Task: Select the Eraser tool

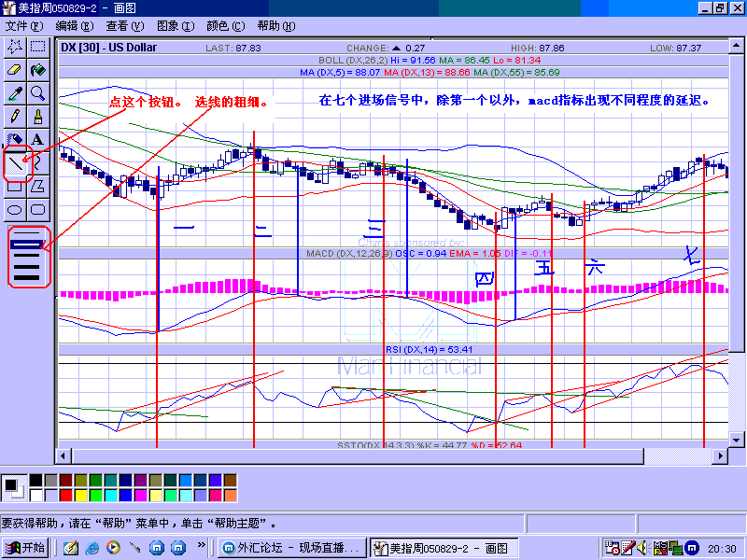Action: 13,70
